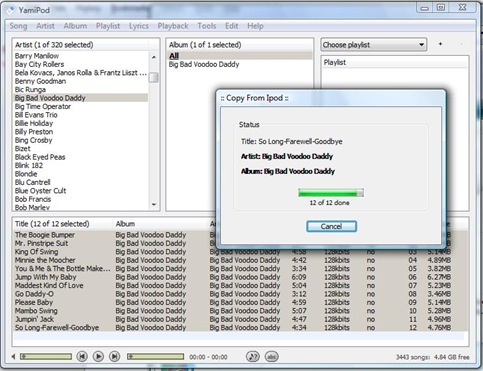Click artist list scroll up arrow

(154, 57)
